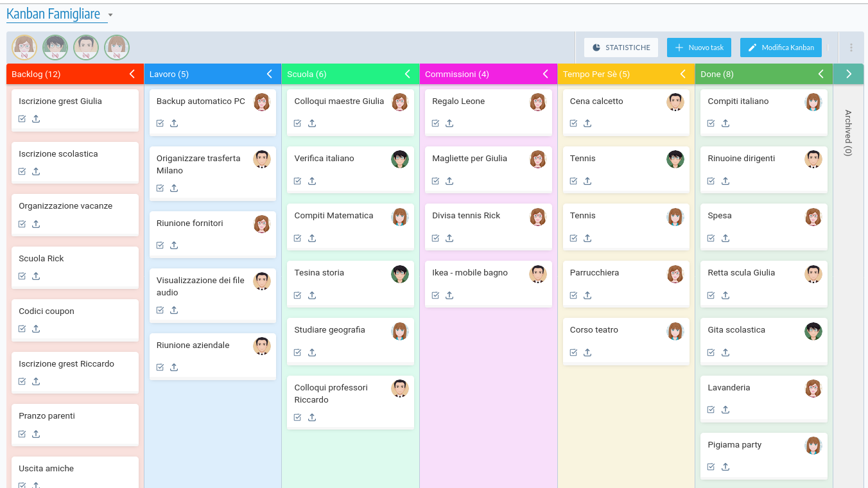
Task: Click checklist icon on Iscrizione grest Giulia card
Action: pos(22,119)
